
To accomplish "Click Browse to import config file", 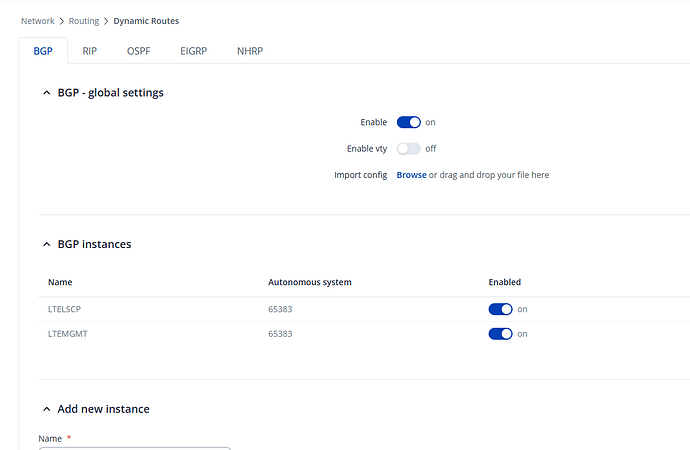I will 411,175.
